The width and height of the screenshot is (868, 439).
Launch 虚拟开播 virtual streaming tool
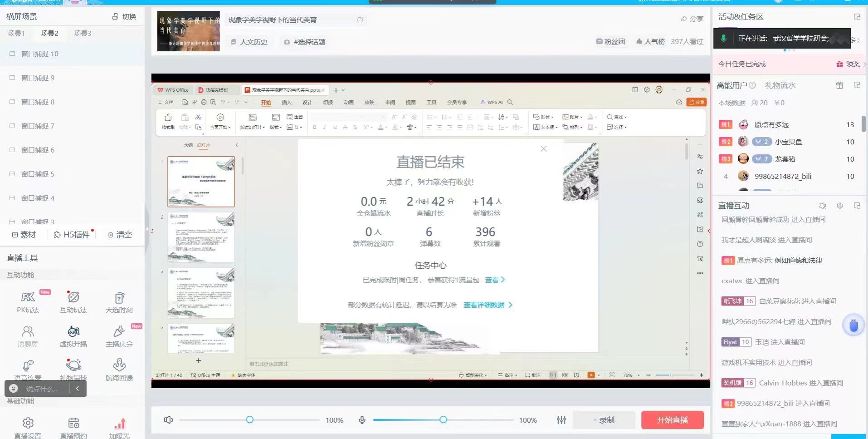point(73,336)
